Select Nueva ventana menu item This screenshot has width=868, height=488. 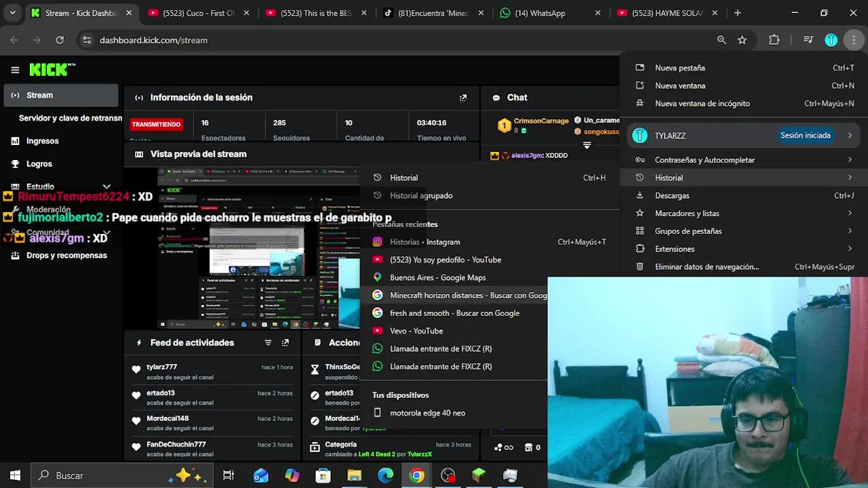click(x=744, y=85)
